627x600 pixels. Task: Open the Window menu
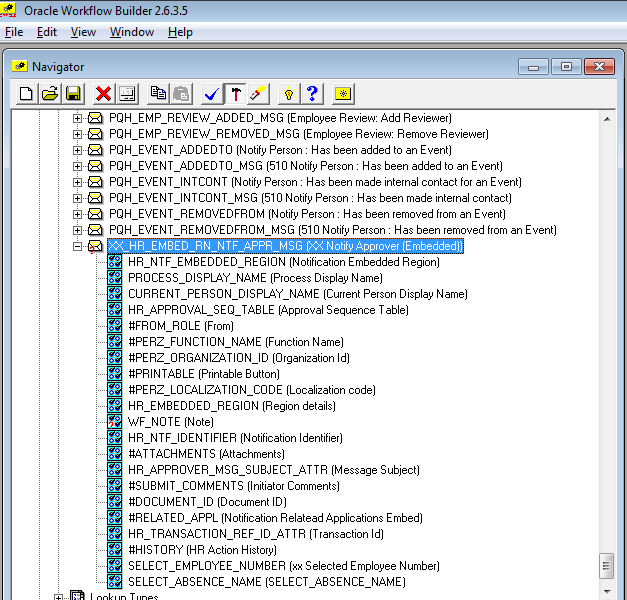pos(132,32)
